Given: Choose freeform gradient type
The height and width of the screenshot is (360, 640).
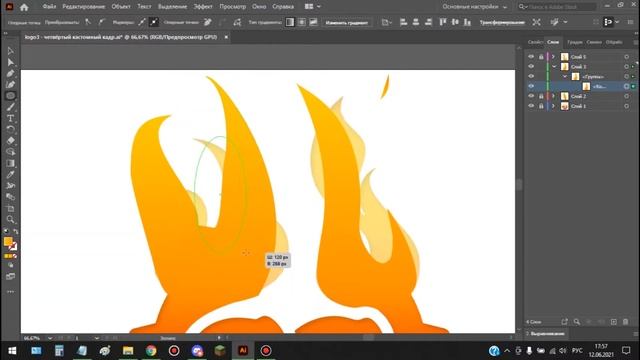Looking at the screenshot, I should (313, 22).
